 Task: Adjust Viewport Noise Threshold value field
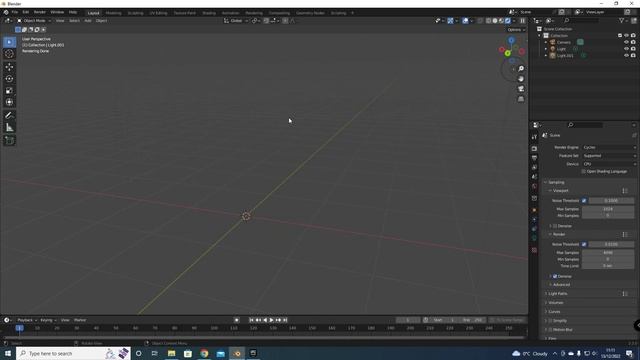pos(611,200)
